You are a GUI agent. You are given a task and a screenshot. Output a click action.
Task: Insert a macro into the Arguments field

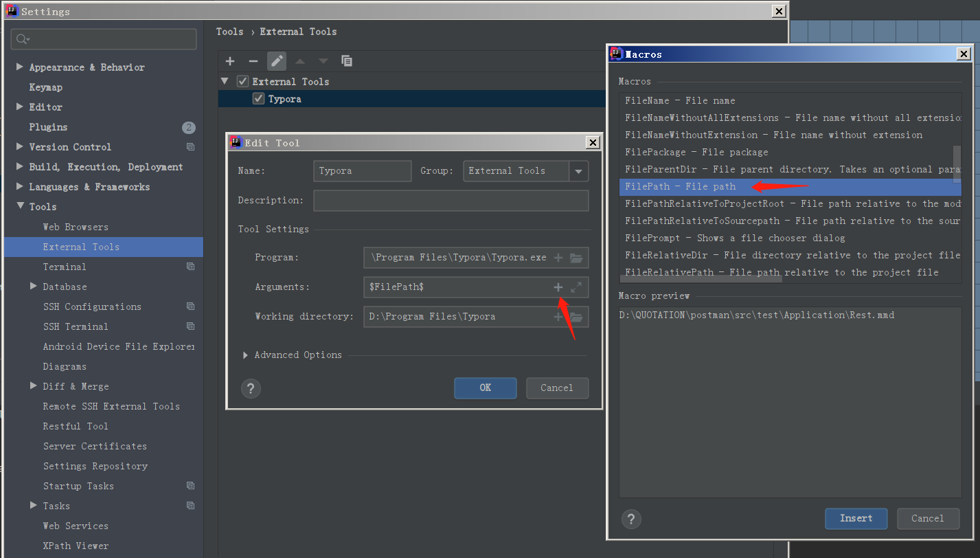click(x=558, y=287)
